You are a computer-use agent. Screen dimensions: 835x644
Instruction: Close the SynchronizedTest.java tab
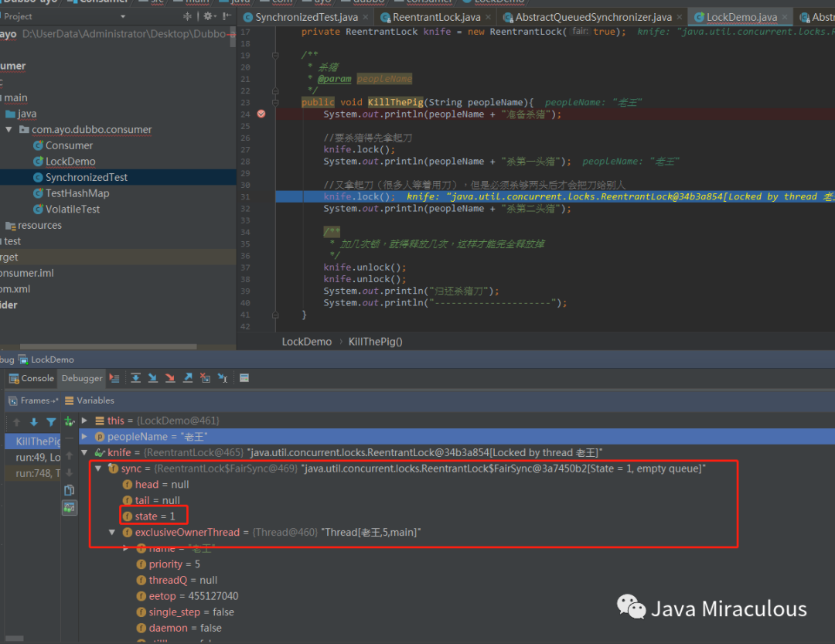coord(365,17)
